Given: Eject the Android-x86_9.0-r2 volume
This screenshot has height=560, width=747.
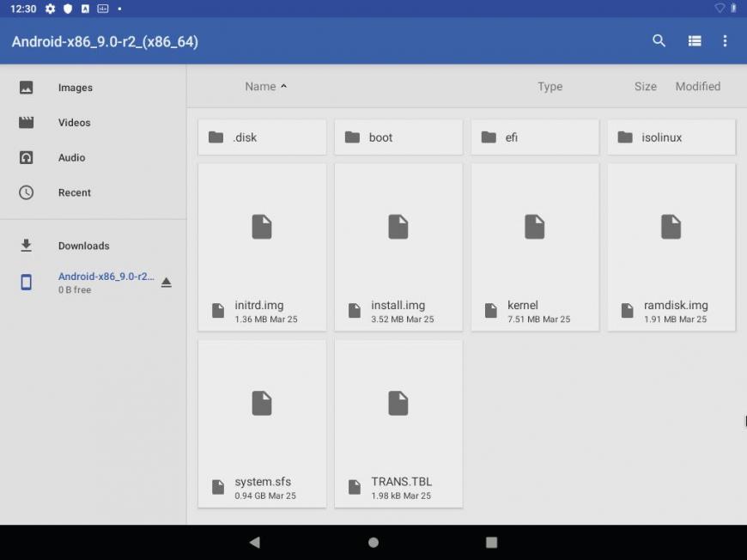Looking at the screenshot, I should coord(167,282).
